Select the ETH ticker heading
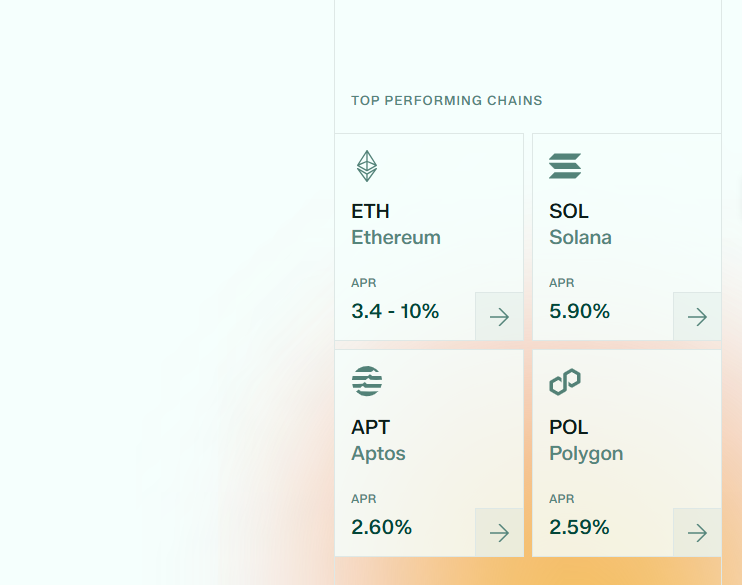742x585 pixels. pos(370,211)
